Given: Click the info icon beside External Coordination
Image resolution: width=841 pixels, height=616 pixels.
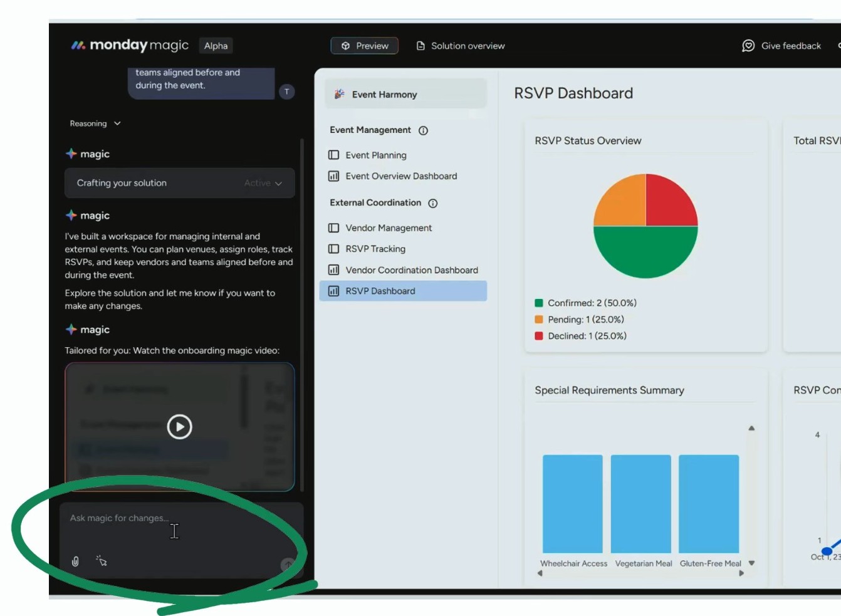Looking at the screenshot, I should point(432,203).
